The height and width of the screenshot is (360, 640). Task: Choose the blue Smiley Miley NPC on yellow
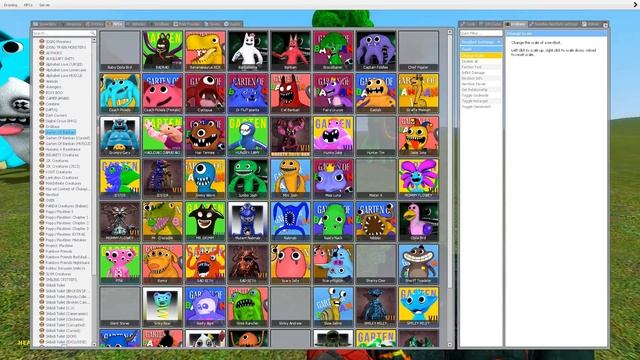pyautogui.click(x=418, y=307)
